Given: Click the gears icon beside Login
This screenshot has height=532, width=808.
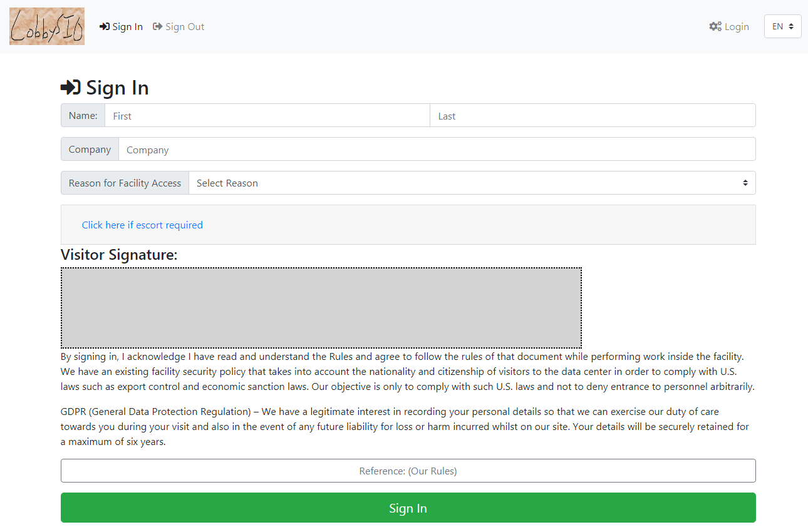Looking at the screenshot, I should click(x=715, y=27).
